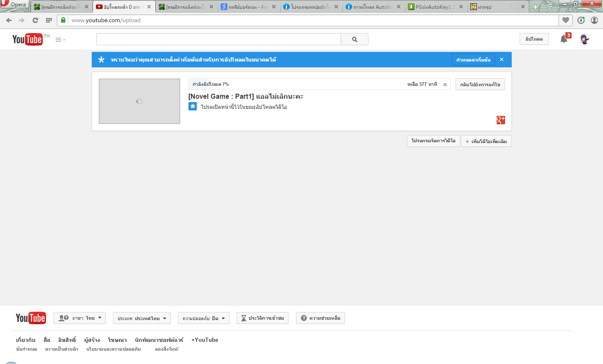The width and height of the screenshot is (603, 364).
Task: Open the tab menu icon beside new tab
Action: [549, 6]
